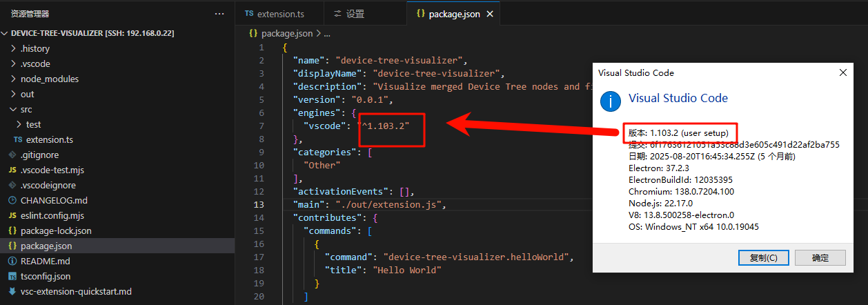Click the blue info icon in dialog
The width and height of the screenshot is (868, 305).
610,101
